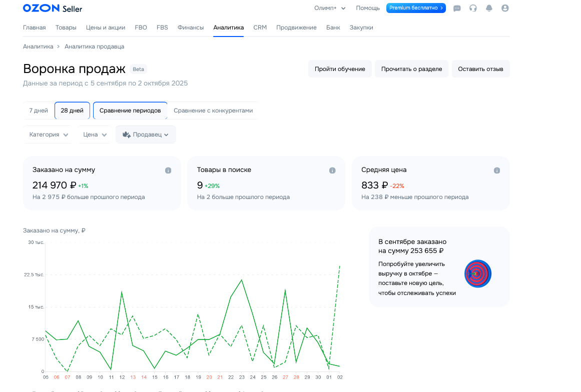This screenshot has width=581, height=392.
Task: Click the Пройти обучение button
Action: point(340,69)
